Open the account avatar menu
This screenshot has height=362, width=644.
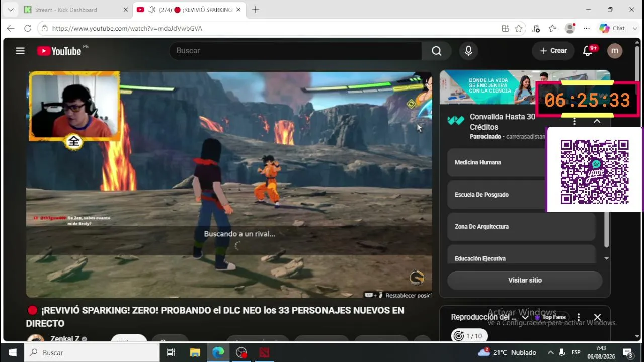click(615, 51)
